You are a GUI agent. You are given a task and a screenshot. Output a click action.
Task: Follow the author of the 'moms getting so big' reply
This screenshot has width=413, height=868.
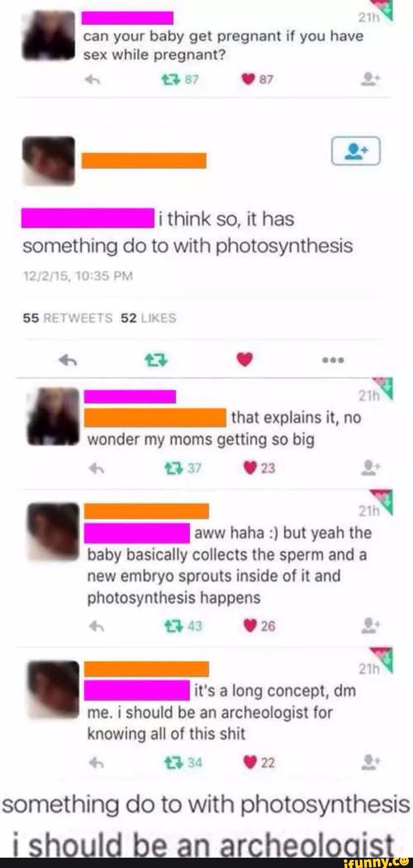371,468
